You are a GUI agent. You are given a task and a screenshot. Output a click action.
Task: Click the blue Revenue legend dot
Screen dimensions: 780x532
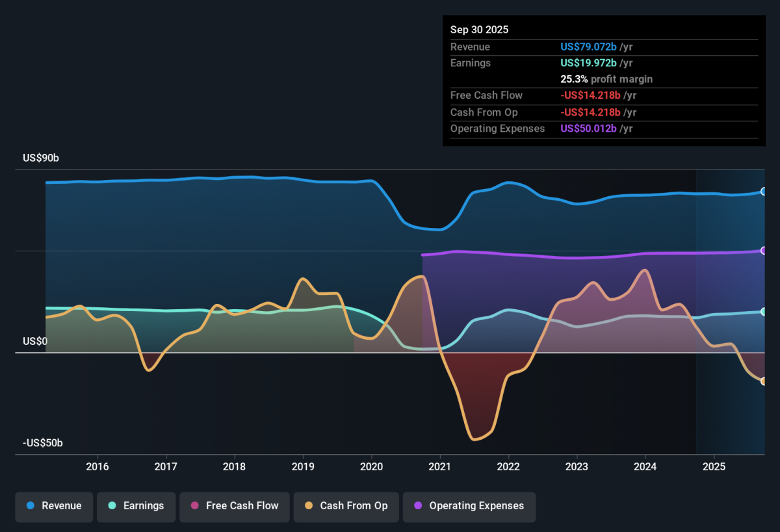[31, 506]
